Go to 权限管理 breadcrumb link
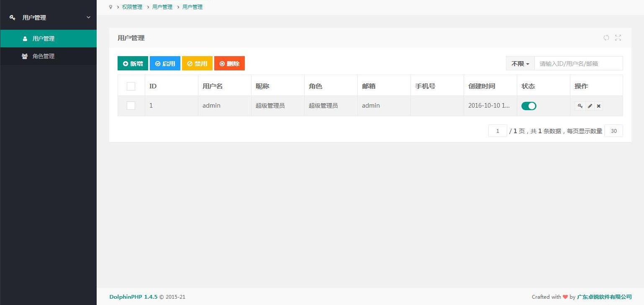 pos(132,7)
